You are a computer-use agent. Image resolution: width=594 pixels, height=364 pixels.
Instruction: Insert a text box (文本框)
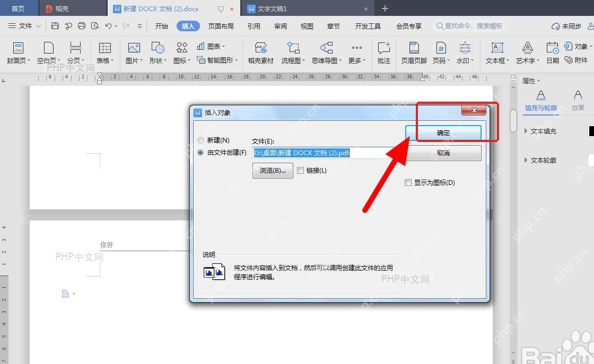(x=497, y=52)
